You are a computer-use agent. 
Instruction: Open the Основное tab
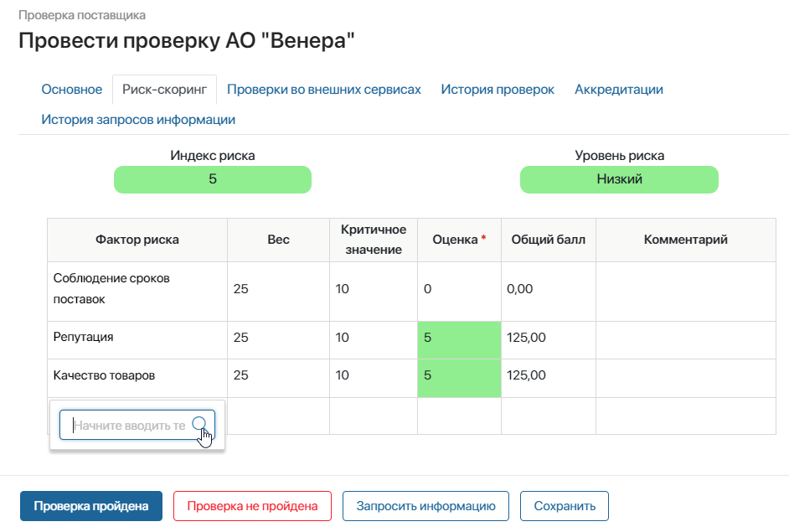71,90
